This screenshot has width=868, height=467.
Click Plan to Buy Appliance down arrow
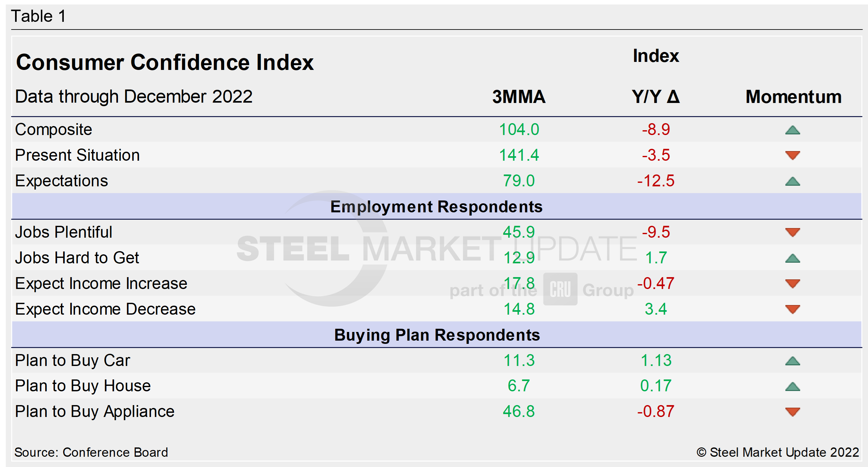point(792,412)
